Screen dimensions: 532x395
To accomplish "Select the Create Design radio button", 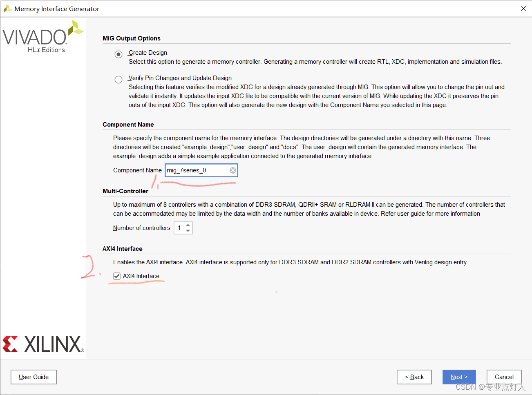I will coord(118,54).
